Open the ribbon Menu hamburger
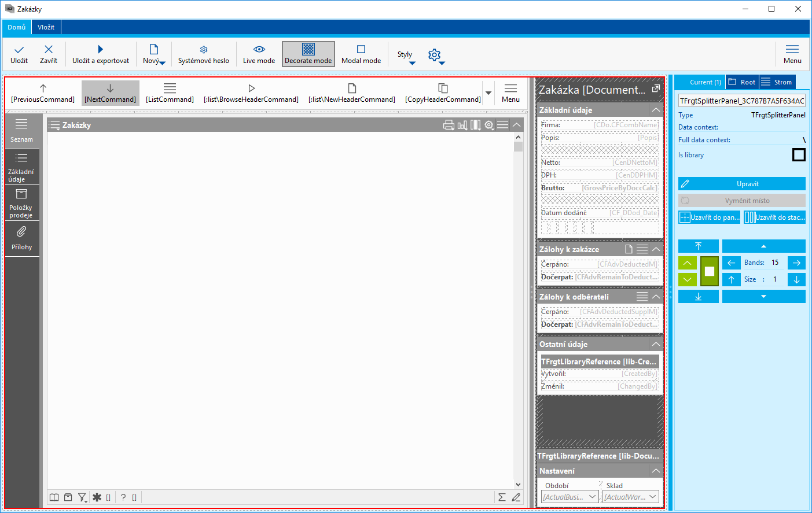The width and height of the screenshot is (812, 513). (792, 54)
